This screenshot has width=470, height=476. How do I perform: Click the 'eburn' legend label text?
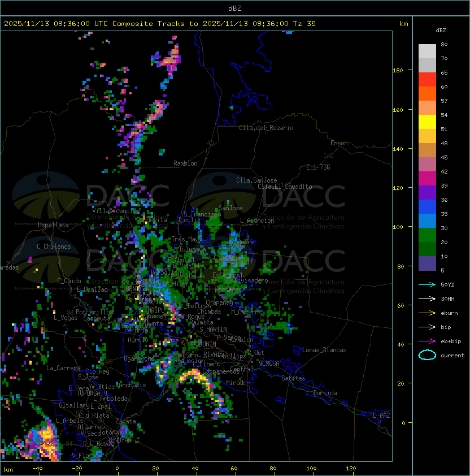[x=449, y=313]
